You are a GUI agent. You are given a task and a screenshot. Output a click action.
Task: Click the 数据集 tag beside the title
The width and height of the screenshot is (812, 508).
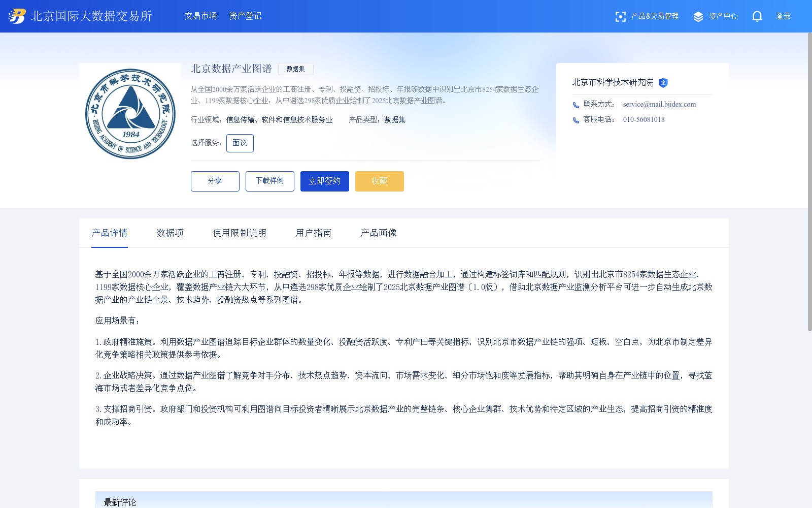[x=296, y=69]
